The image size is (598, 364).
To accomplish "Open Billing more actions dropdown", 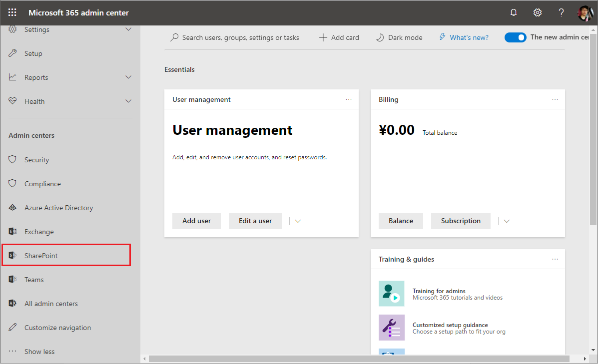I will (x=507, y=221).
